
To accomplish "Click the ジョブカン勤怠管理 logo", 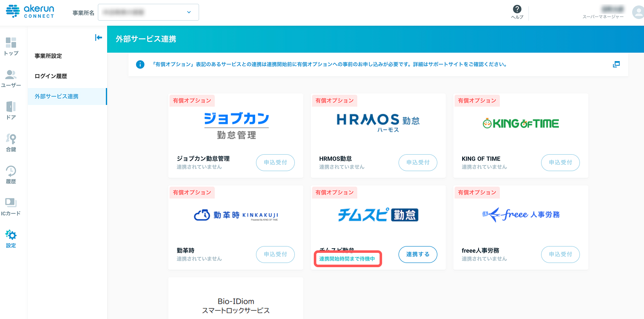I will (x=236, y=126).
